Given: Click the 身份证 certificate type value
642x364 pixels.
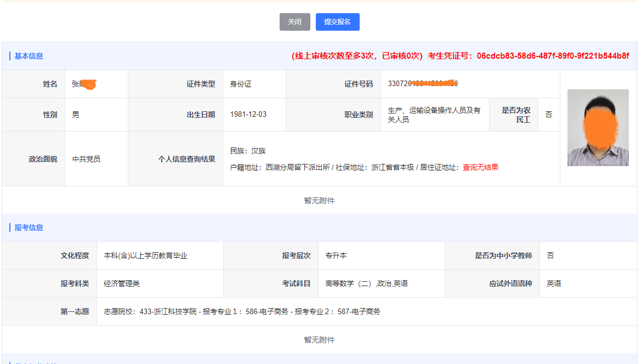Looking at the screenshot, I should (241, 84).
